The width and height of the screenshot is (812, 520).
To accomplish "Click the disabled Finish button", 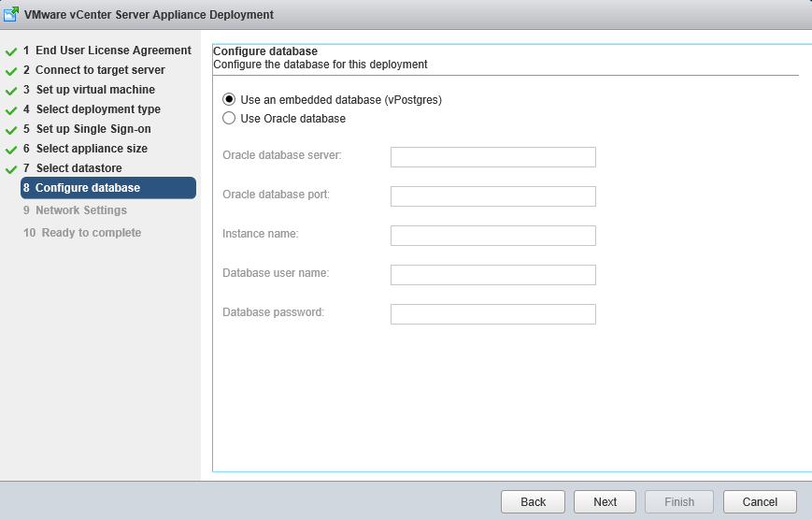I will (679, 502).
